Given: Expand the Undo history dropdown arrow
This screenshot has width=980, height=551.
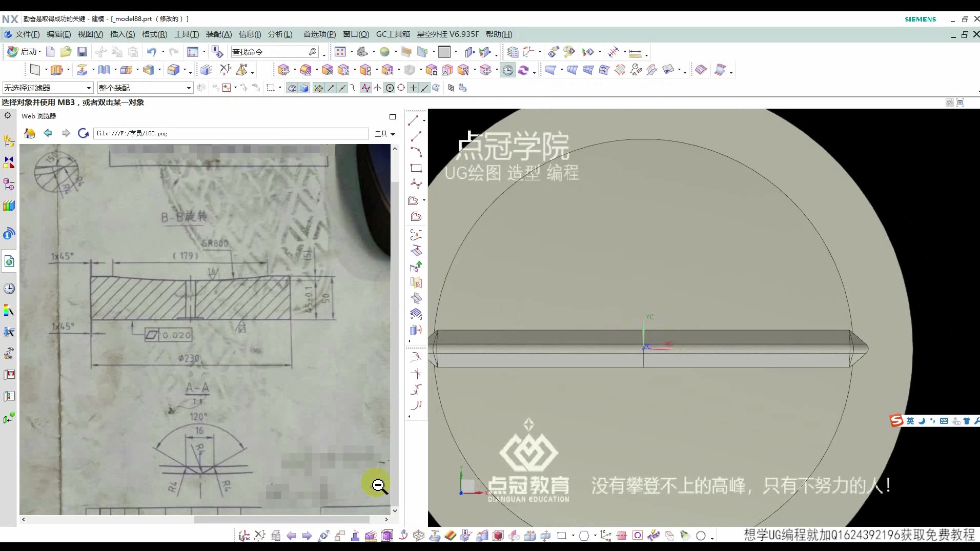Looking at the screenshot, I should [x=163, y=52].
